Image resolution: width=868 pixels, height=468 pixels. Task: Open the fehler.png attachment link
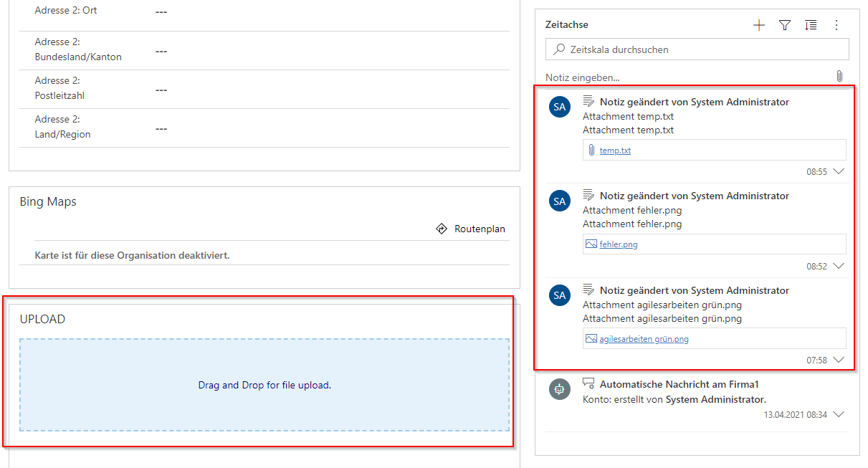pyautogui.click(x=619, y=244)
